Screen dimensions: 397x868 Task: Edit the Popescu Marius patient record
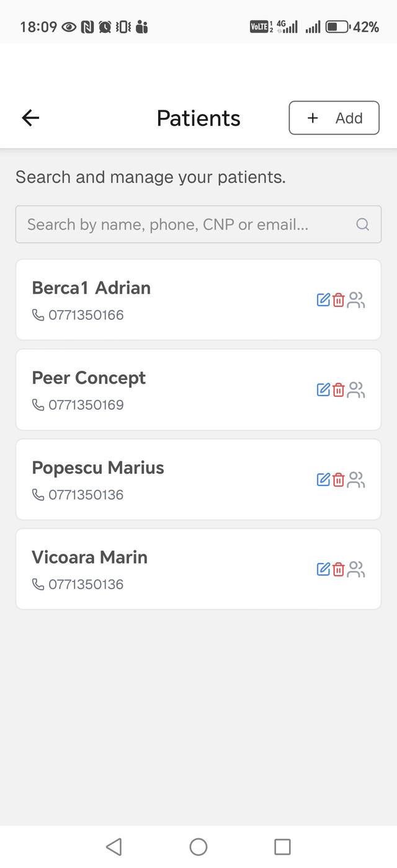pyautogui.click(x=323, y=480)
